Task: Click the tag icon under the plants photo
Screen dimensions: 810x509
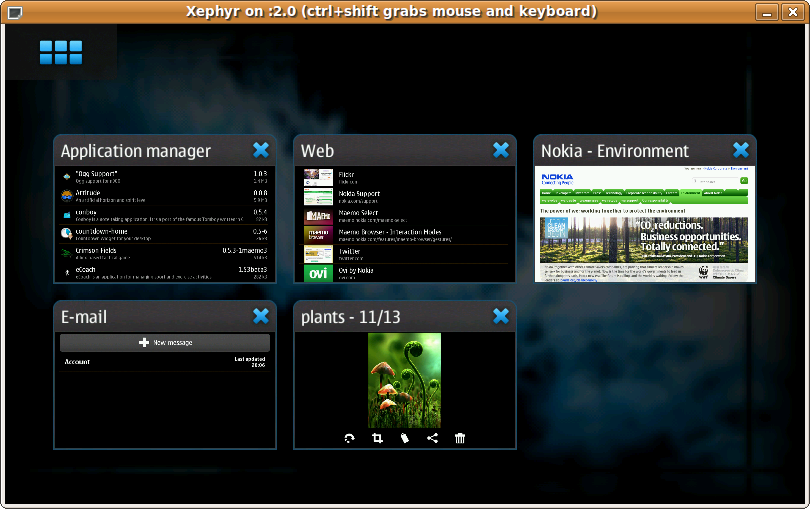Action: point(405,438)
